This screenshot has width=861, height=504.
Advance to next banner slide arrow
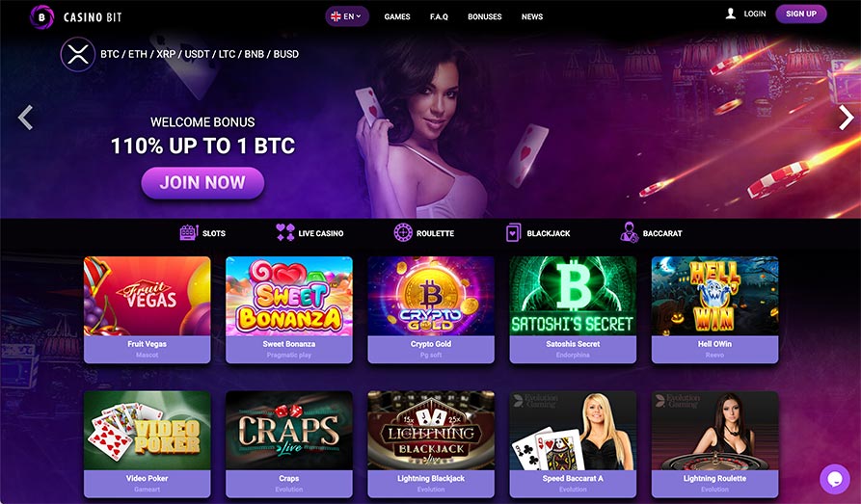[x=847, y=118]
